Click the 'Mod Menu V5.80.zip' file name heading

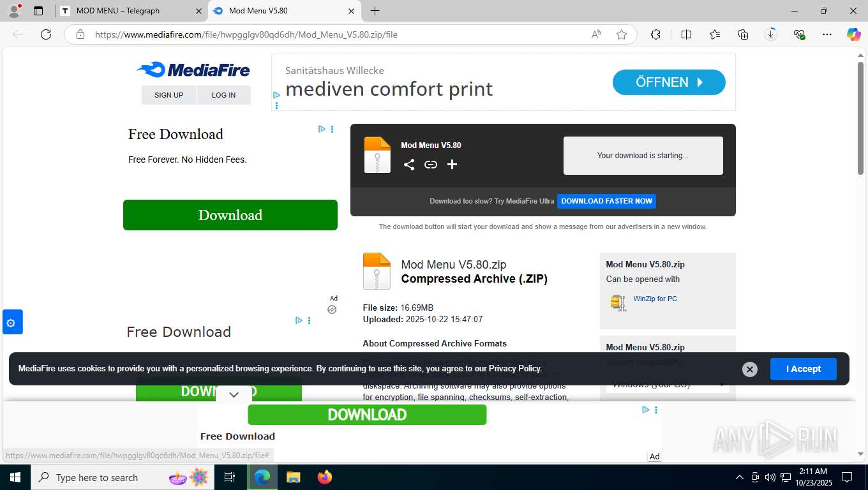453,265
